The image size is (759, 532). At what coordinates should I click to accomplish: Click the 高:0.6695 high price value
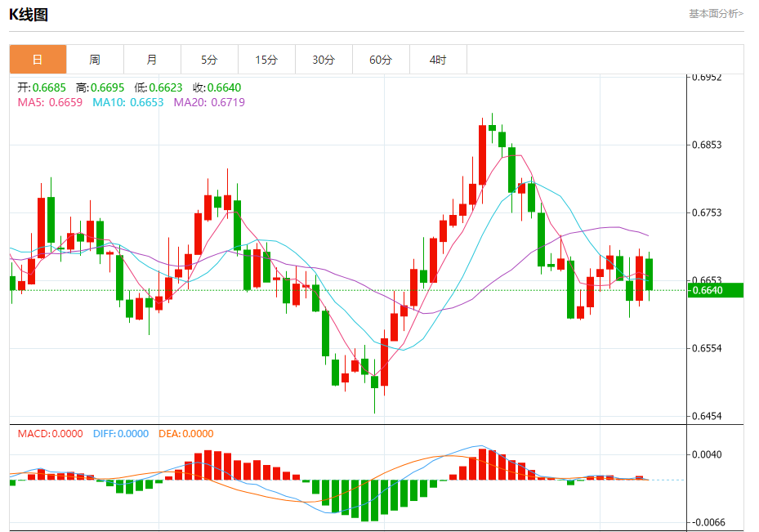click(x=100, y=87)
